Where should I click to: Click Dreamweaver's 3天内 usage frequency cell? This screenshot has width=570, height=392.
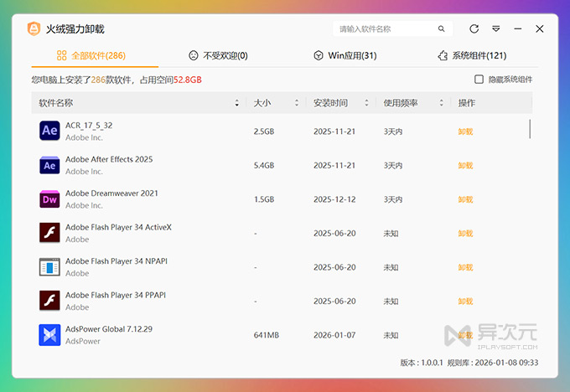[393, 199]
